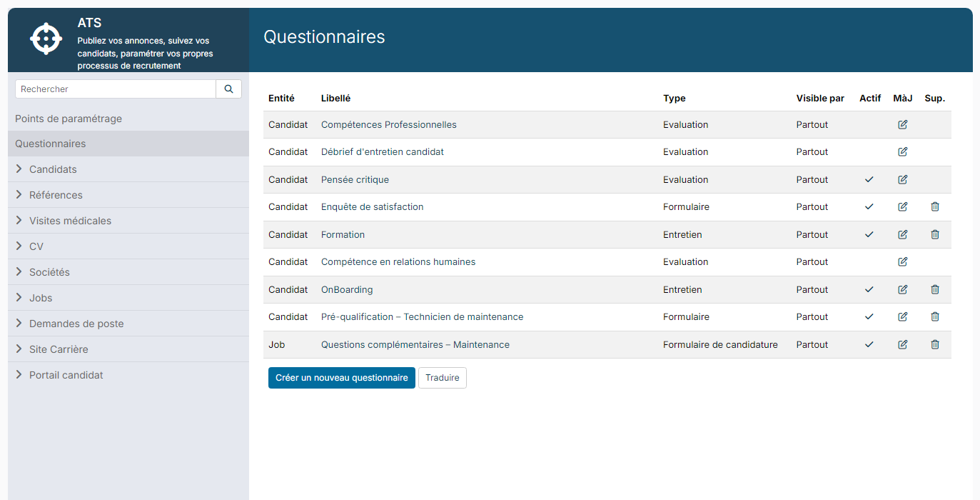
Task: Click the Libellé column header
Action: click(335, 99)
